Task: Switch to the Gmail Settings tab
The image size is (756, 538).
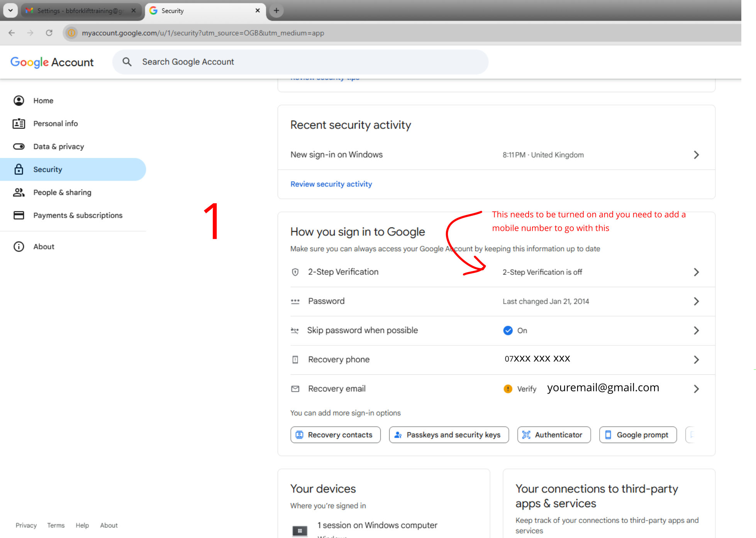Action: [79, 11]
